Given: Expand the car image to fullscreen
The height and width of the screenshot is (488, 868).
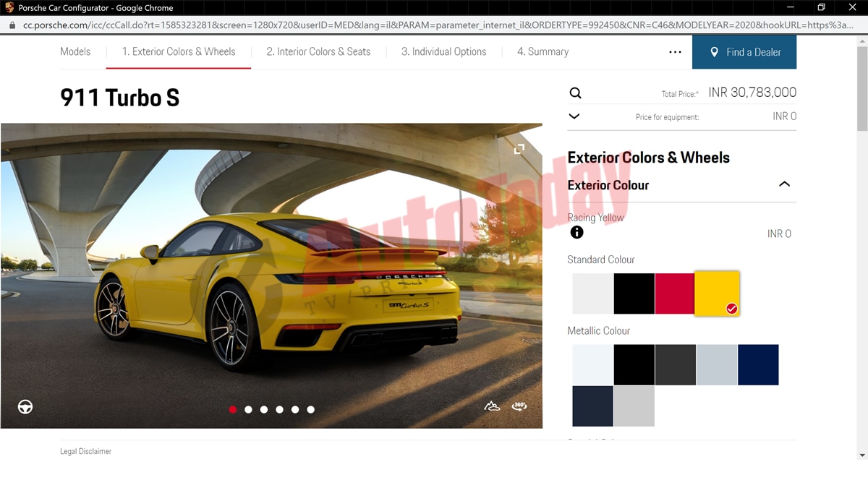Looking at the screenshot, I should [519, 149].
